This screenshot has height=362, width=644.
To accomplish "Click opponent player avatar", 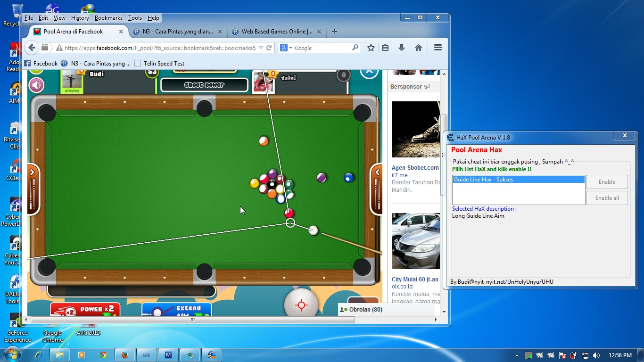I will pos(263,82).
